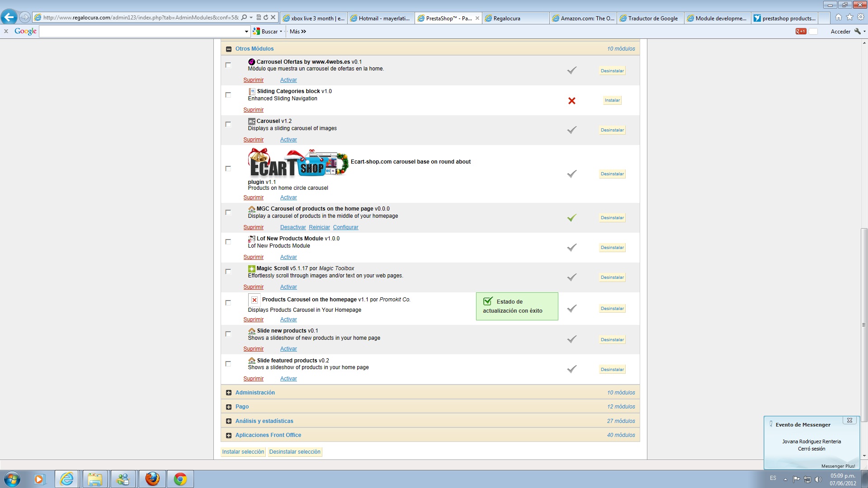
Task: Select the Slide featured products checkbox
Action: 228,364
